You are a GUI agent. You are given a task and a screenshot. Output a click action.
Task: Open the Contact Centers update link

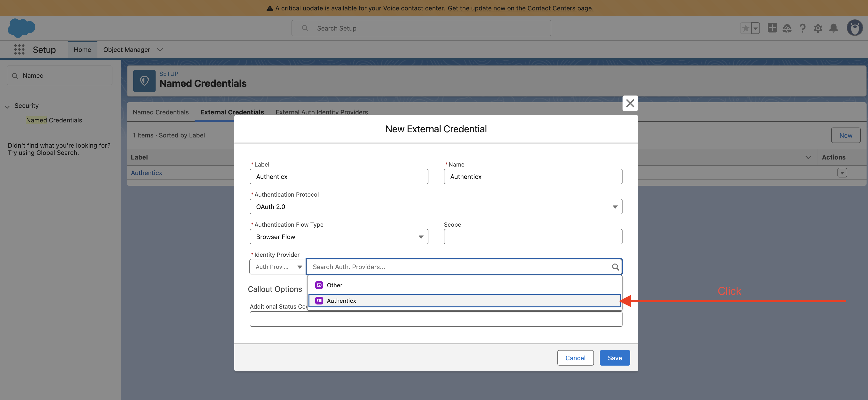point(521,8)
